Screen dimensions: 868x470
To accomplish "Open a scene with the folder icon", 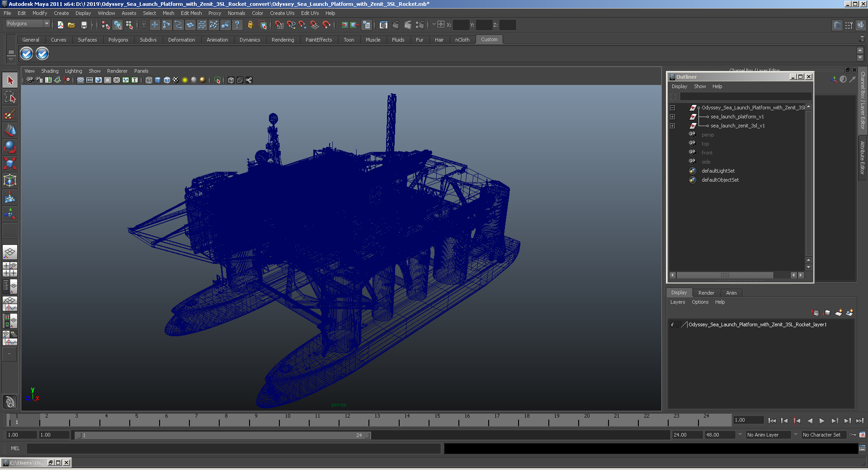I will click(x=71, y=25).
